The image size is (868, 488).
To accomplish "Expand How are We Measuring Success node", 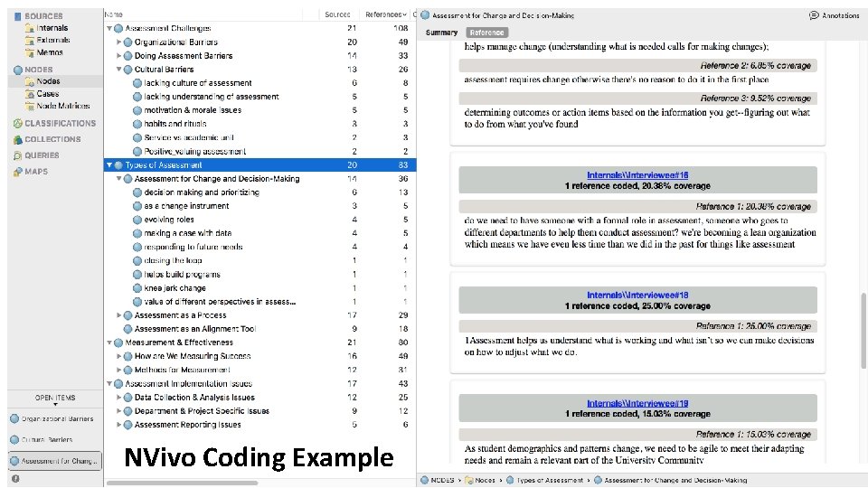I will pos(118,356).
